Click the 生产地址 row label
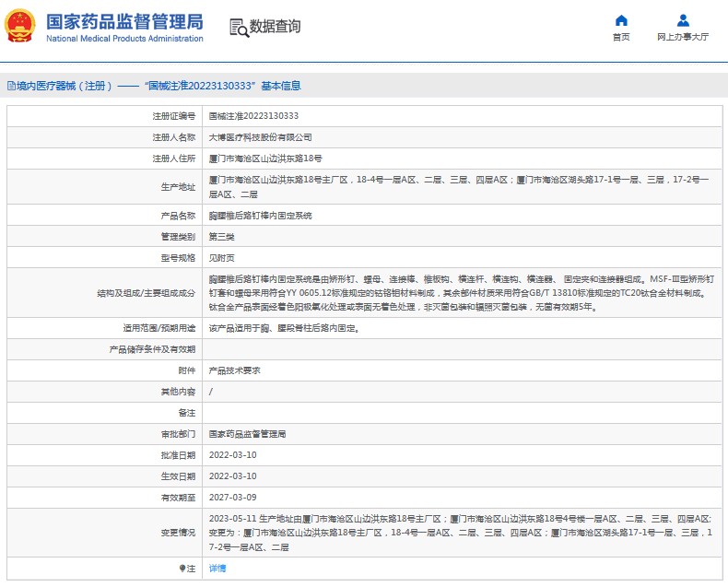Image resolution: width=728 pixels, height=587 pixels. [178, 187]
